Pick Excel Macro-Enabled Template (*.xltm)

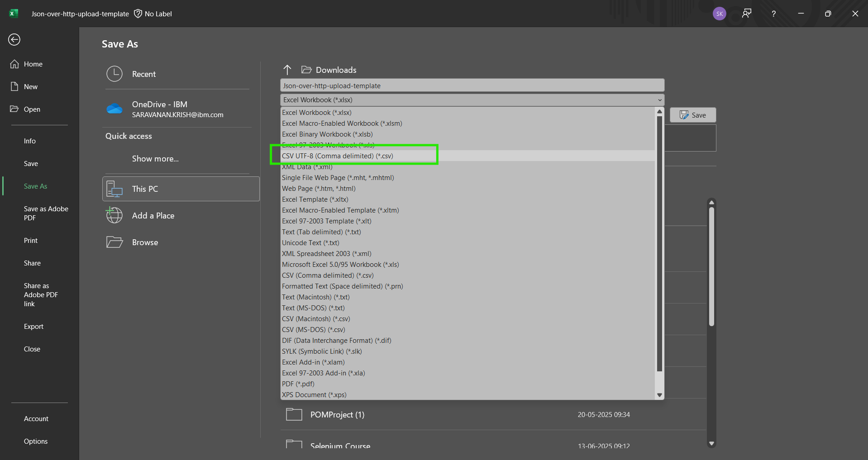(467, 210)
